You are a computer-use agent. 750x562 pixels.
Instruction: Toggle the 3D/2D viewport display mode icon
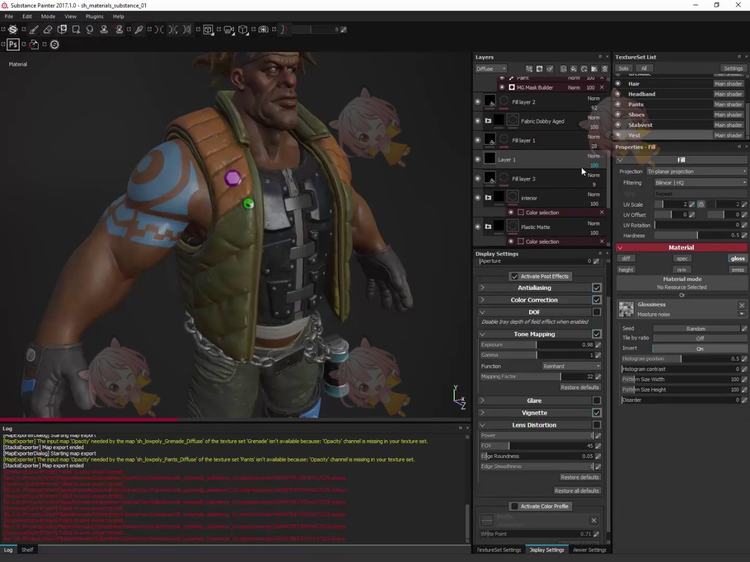[208, 30]
